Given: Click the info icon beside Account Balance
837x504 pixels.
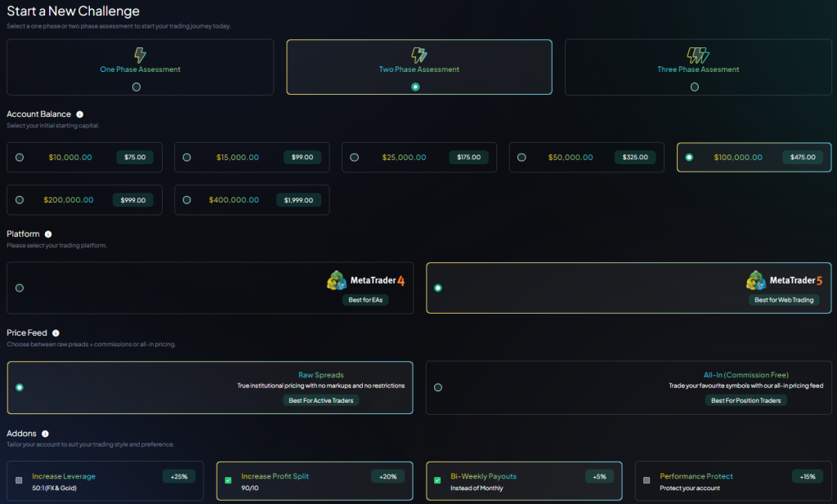Looking at the screenshot, I should click(x=79, y=114).
